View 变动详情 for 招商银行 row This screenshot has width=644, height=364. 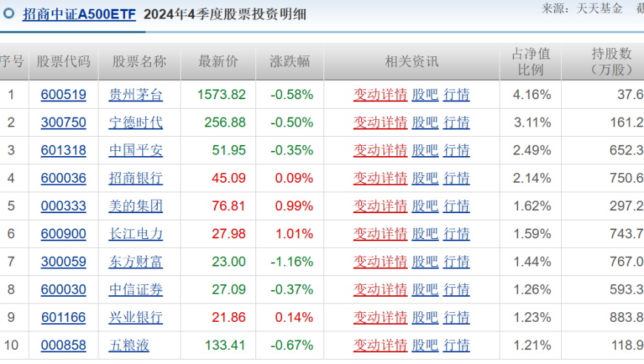380,178
